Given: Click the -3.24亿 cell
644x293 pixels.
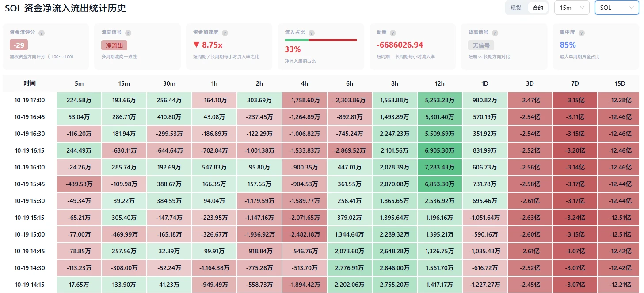Looking at the screenshot, I should (x=575, y=218).
